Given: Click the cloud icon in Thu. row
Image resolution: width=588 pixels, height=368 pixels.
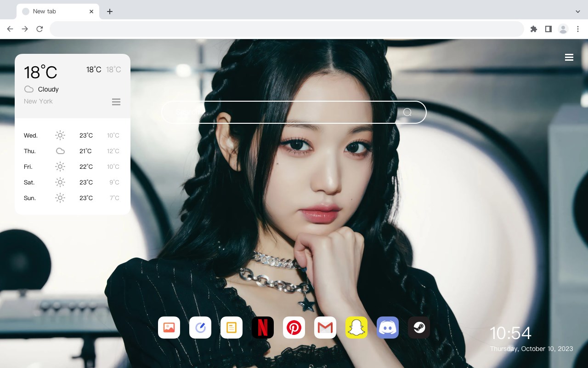Looking at the screenshot, I should 60,151.
